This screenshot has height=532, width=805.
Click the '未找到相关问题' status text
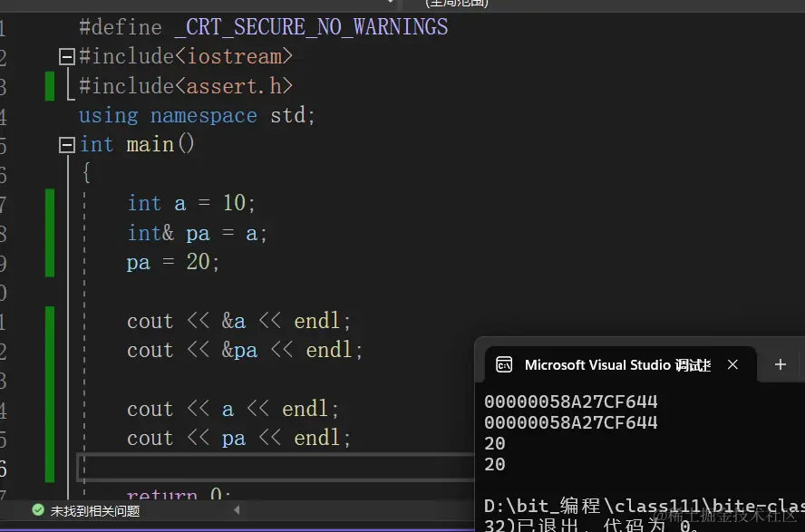(95, 511)
